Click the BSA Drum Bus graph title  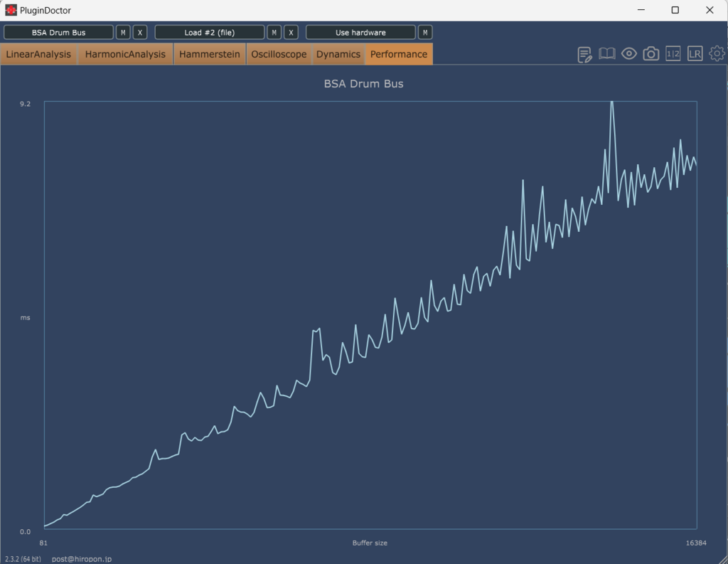click(363, 84)
